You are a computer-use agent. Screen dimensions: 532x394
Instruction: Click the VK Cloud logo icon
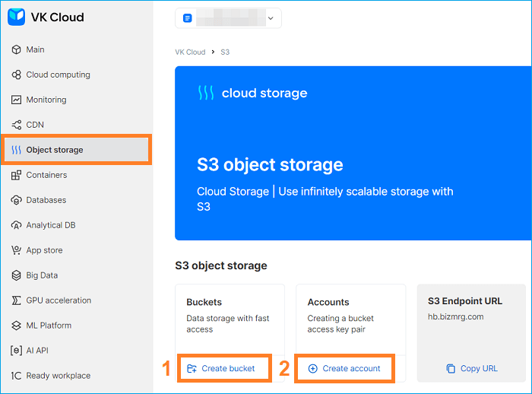pyautogui.click(x=16, y=17)
